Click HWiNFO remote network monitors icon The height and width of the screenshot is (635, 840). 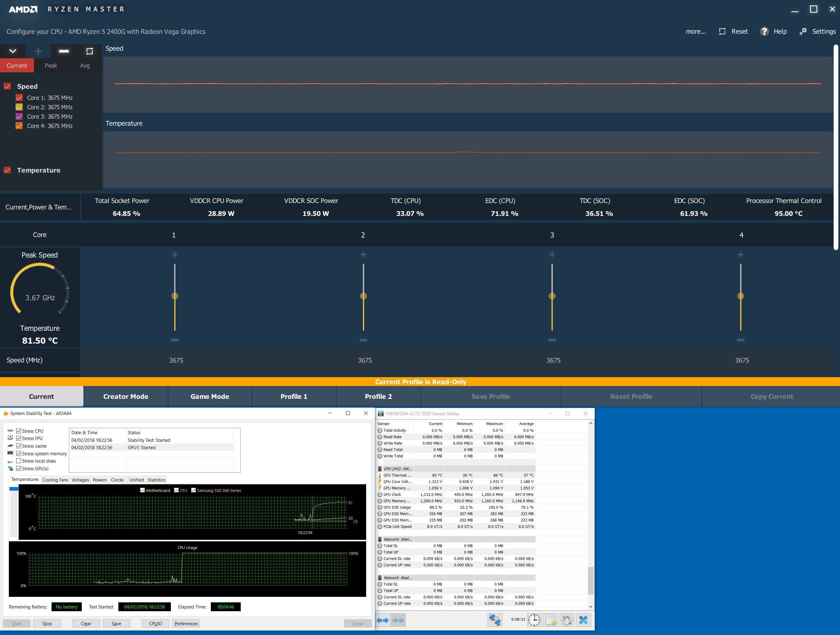coord(495,620)
